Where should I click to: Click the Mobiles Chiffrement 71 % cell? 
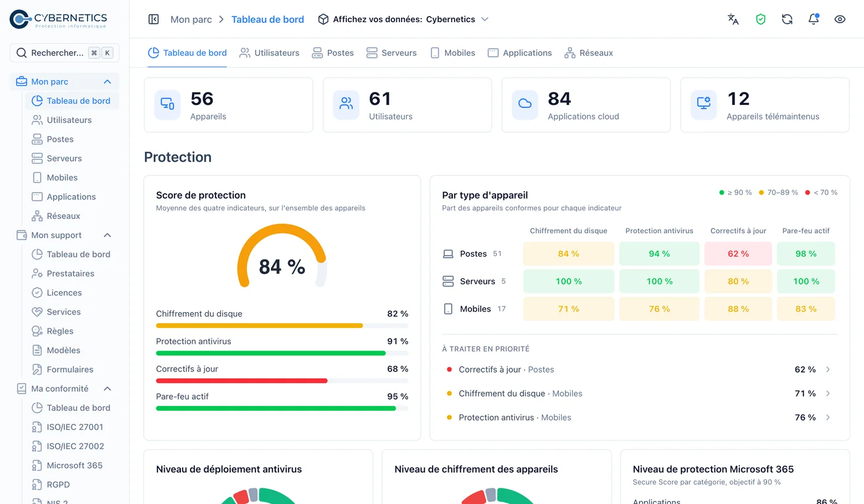pos(568,309)
